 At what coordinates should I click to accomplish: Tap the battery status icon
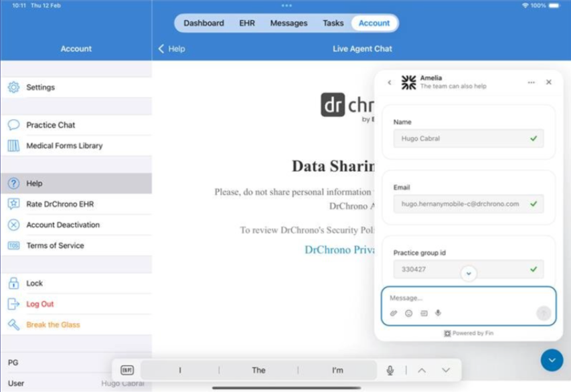tap(554, 5)
